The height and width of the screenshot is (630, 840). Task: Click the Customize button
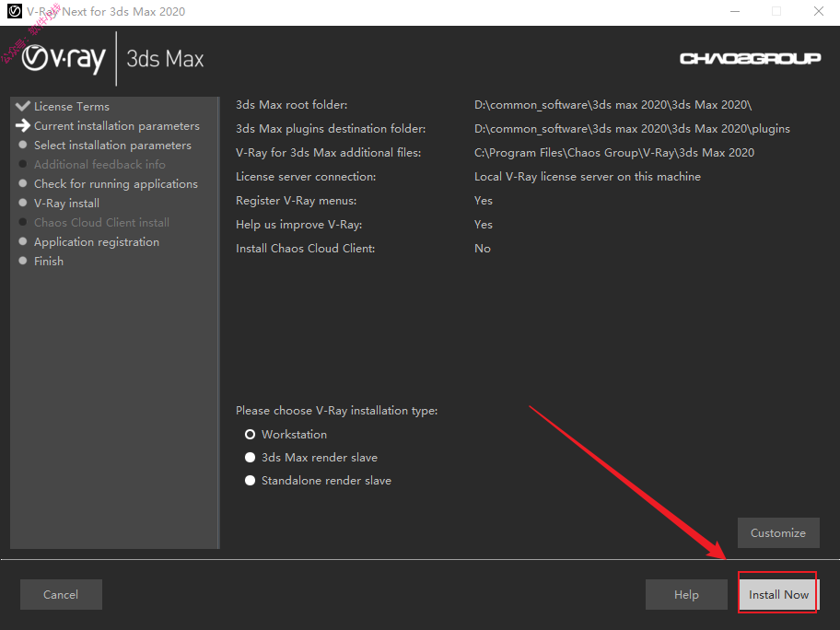click(778, 533)
